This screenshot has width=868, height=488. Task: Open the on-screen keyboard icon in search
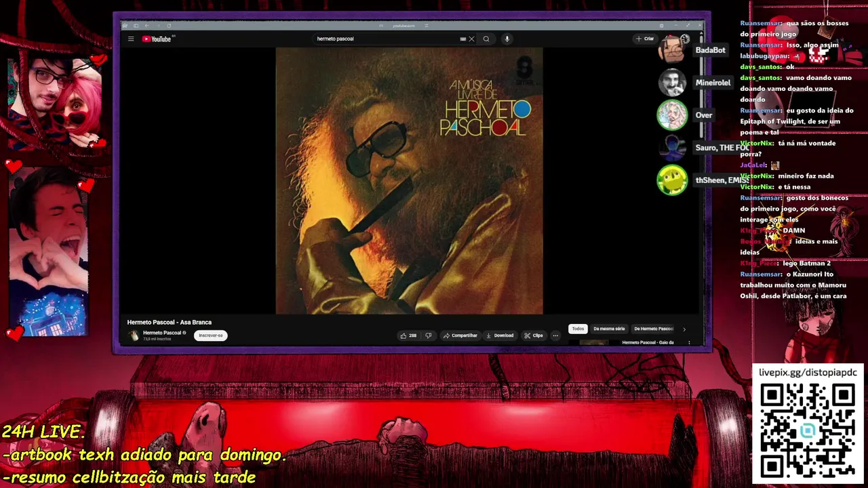[463, 39]
